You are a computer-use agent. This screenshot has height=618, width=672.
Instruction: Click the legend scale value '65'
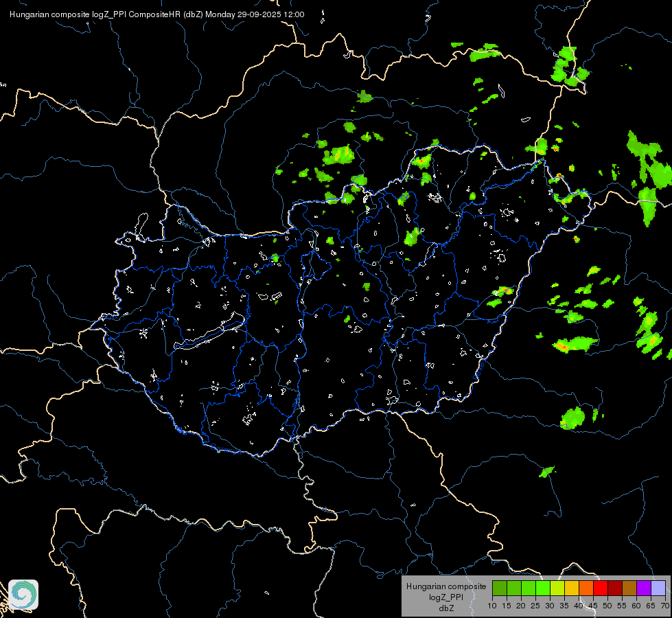point(651,606)
